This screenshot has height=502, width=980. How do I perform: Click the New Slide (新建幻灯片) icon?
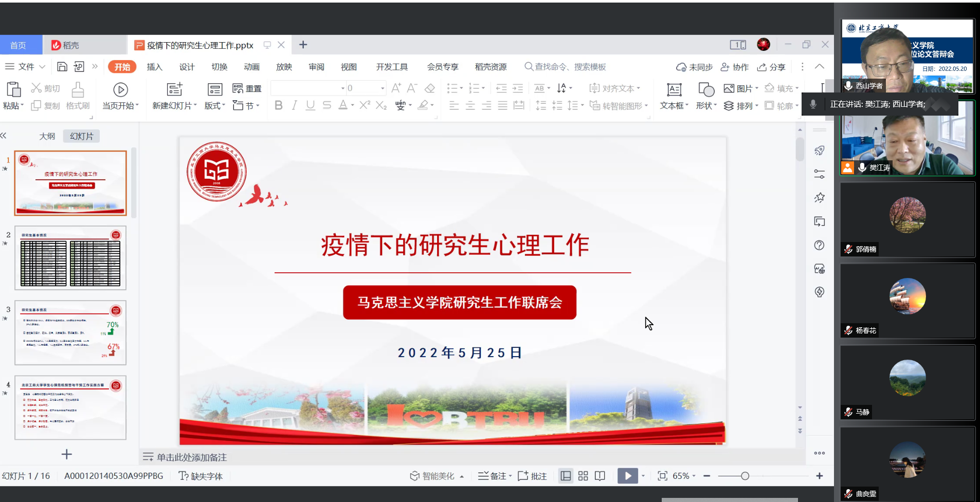tap(174, 89)
